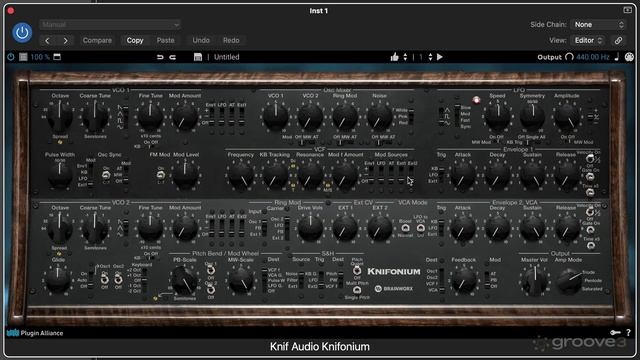Toggle the blue plug-in power button
The image size is (640, 360).
pyautogui.click(x=22, y=33)
